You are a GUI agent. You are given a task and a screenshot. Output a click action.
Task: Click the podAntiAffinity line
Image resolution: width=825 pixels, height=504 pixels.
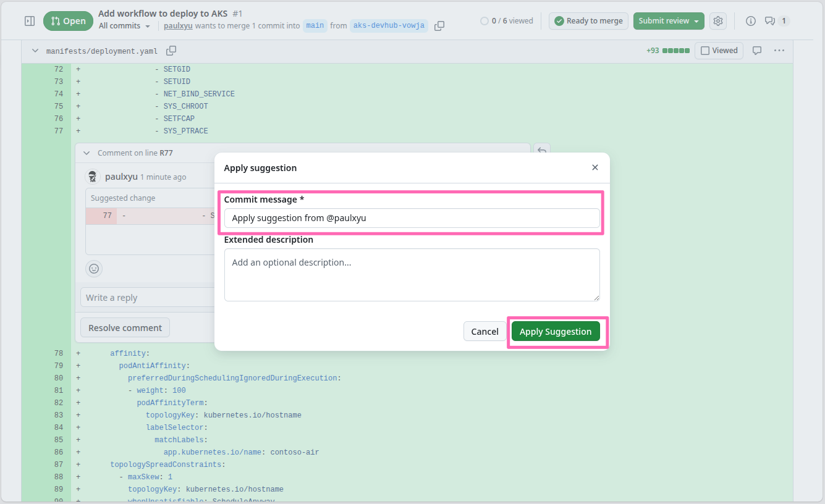click(x=154, y=366)
